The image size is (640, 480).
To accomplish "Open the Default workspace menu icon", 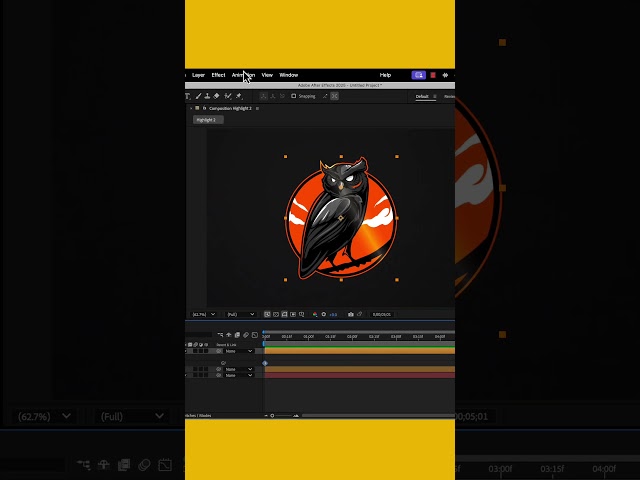I will click(x=435, y=96).
